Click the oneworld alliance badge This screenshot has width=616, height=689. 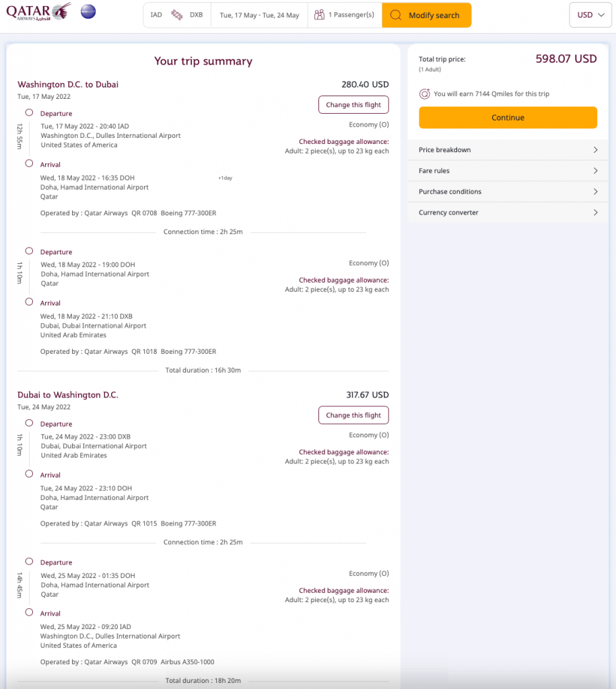click(x=88, y=12)
